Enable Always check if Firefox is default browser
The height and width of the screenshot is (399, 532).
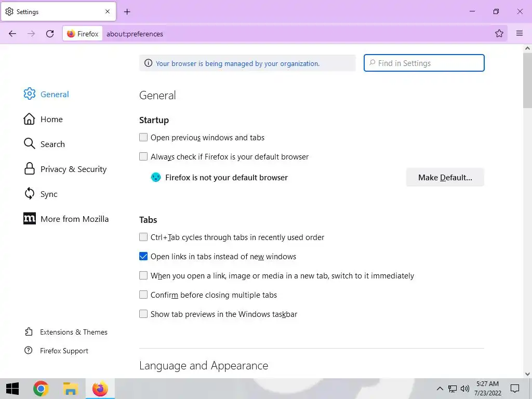[143, 156]
